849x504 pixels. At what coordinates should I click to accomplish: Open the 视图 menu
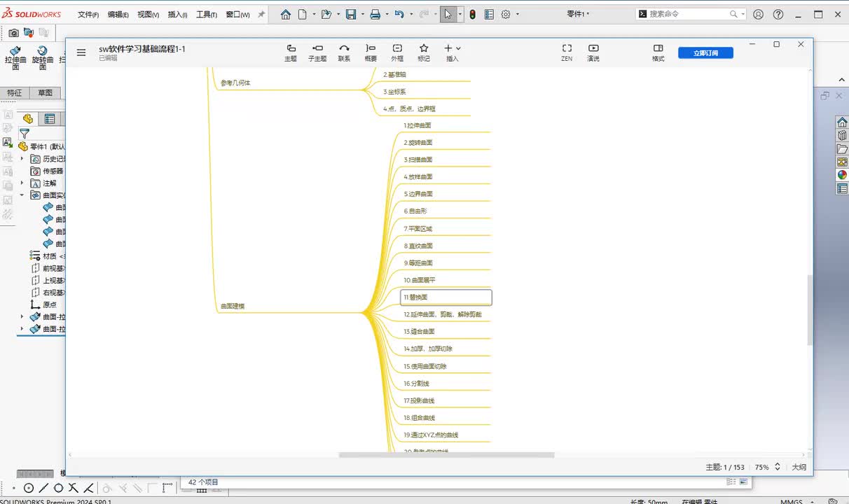pos(148,14)
